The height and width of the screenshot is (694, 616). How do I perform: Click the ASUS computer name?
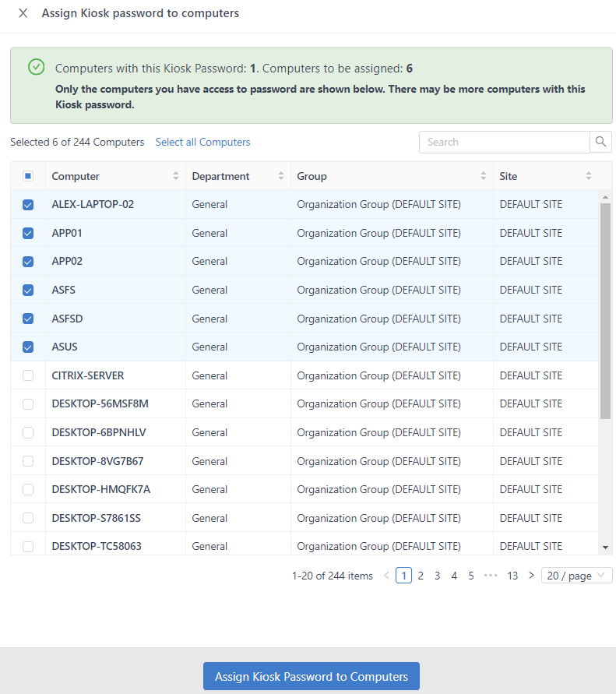pyautogui.click(x=65, y=347)
